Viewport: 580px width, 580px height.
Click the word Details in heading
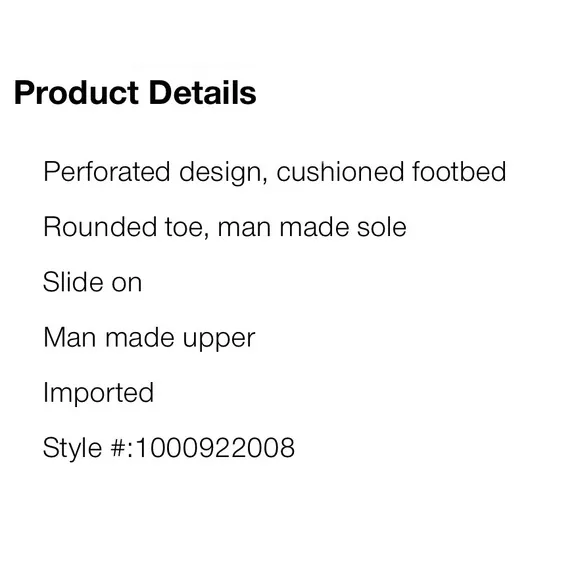pyautogui.click(x=202, y=92)
